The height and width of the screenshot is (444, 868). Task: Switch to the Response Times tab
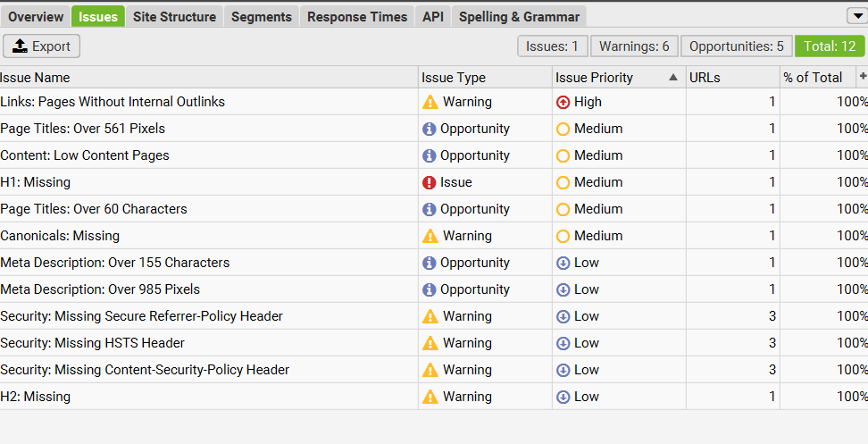[357, 17]
